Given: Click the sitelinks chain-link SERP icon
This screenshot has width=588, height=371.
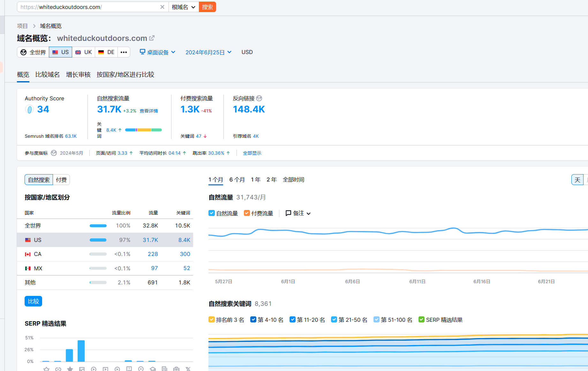Looking at the screenshot, I should [x=58, y=368].
